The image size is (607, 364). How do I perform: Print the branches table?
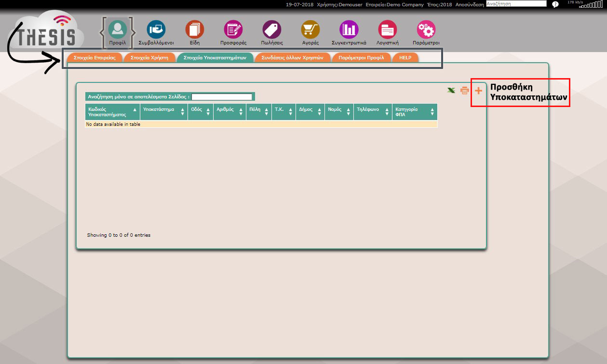[465, 90]
